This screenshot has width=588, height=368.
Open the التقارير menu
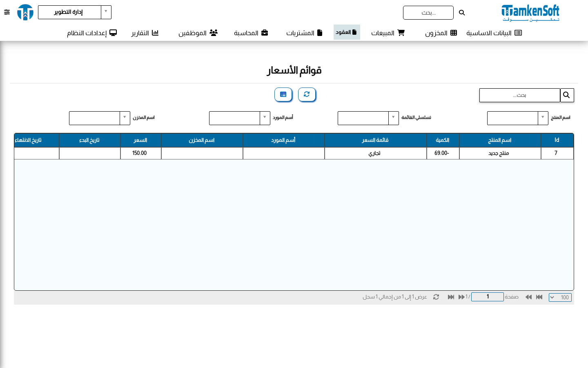145,33
